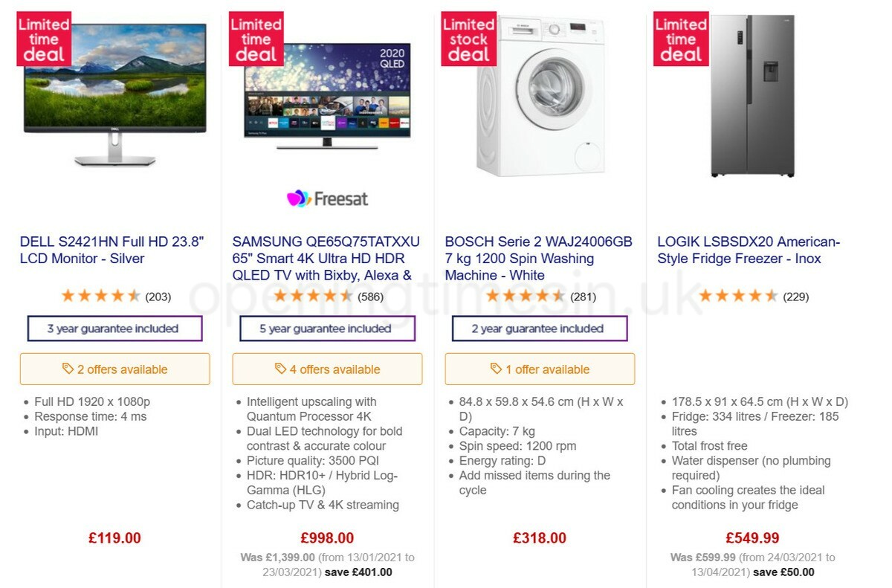Check the 1 offer available on the Bosch washer

click(539, 369)
